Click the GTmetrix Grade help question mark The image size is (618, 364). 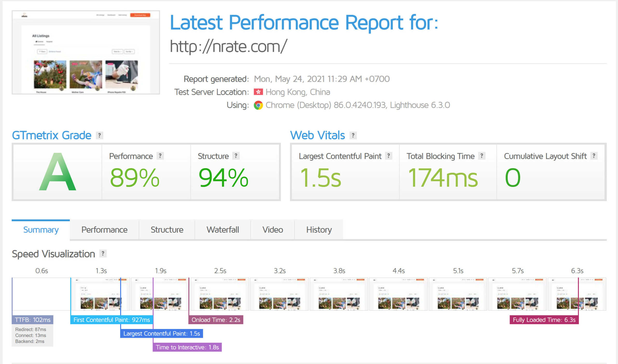point(99,135)
